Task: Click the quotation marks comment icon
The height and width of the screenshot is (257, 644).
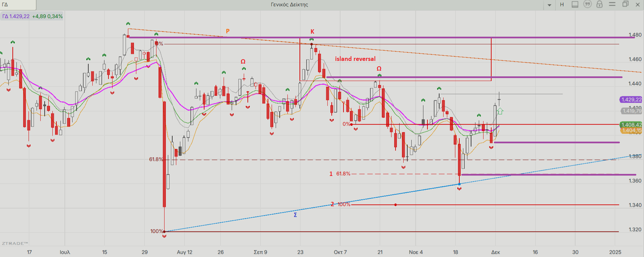Action: [588, 4]
